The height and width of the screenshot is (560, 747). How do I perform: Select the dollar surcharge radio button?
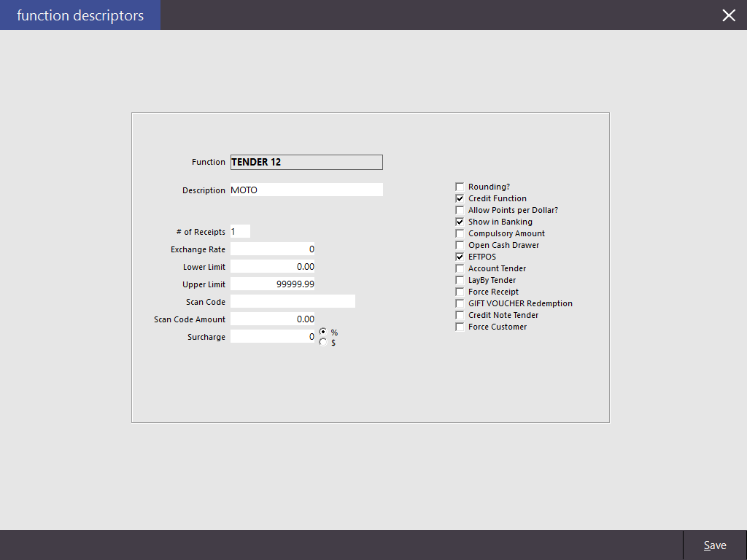coord(323,342)
